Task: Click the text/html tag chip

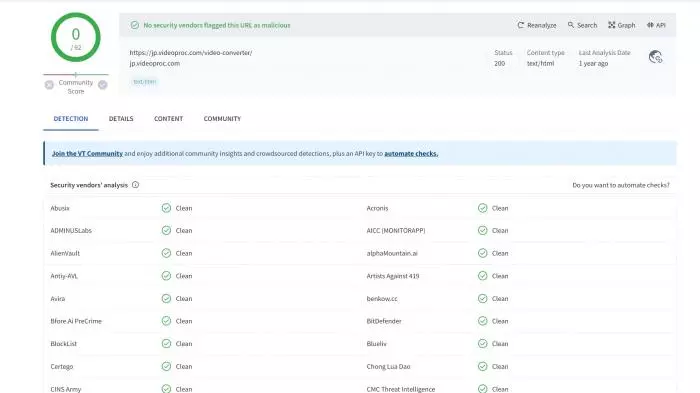Action: point(145,82)
